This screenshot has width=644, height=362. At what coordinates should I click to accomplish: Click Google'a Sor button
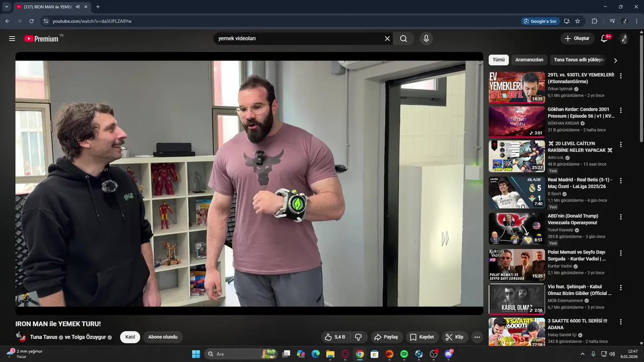click(x=540, y=21)
